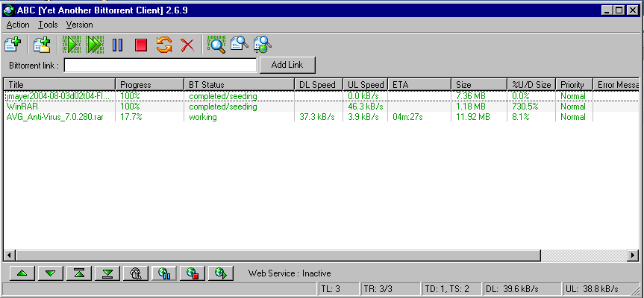The image size is (644, 298).
Task: Select the AVG_Anti-Virus_7.0.280.rar torrent row
Action: (322, 117)
